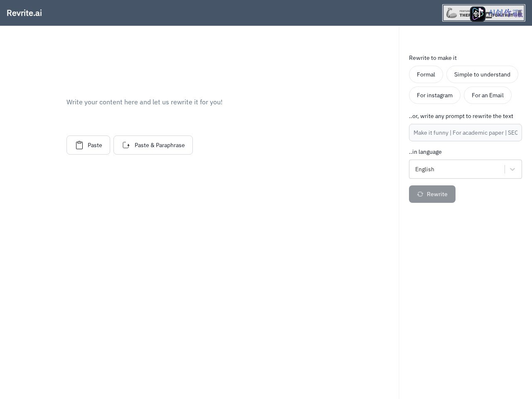Choose Simple to understand style
532x399 pixels.
click(x=482, y=74)
